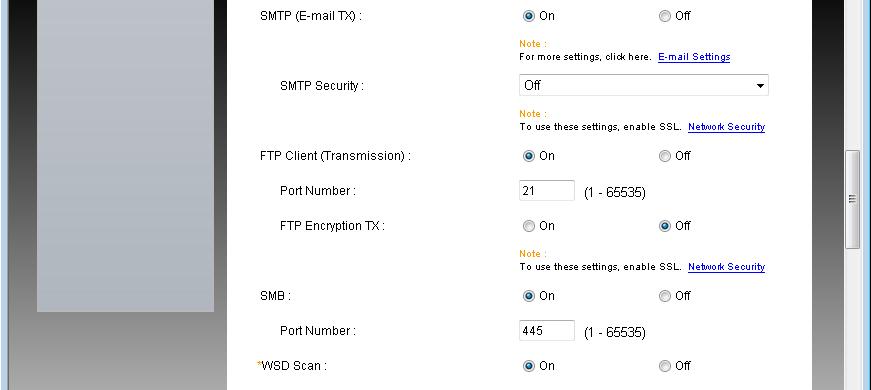Open the E-mail Settings link
The height and width of the screenshot is (390, 871).
tap(694, 57)
